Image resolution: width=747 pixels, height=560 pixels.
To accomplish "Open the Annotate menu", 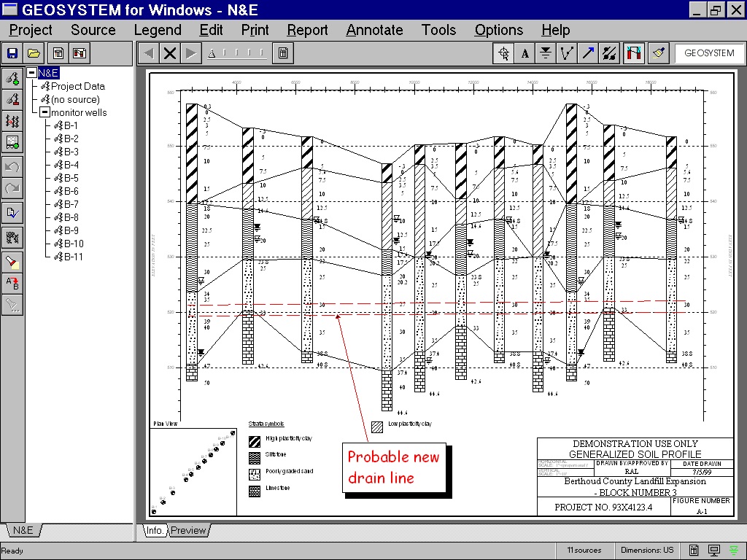I will (x=374, y=30).
